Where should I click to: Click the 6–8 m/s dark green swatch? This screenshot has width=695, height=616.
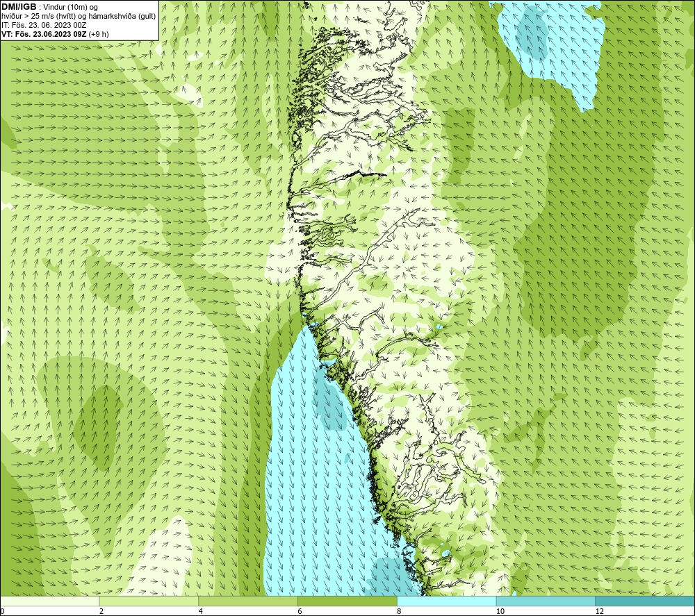(347, 601)
